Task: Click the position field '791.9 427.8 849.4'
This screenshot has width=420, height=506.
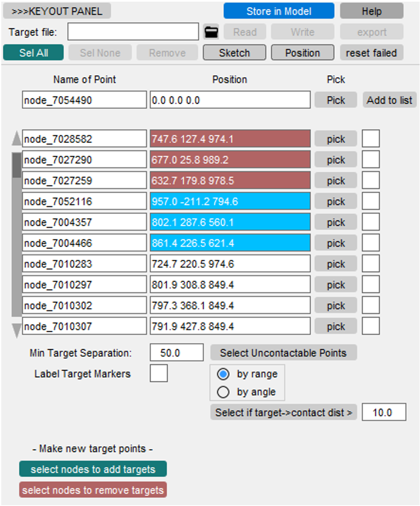Action: coord(230,326)
